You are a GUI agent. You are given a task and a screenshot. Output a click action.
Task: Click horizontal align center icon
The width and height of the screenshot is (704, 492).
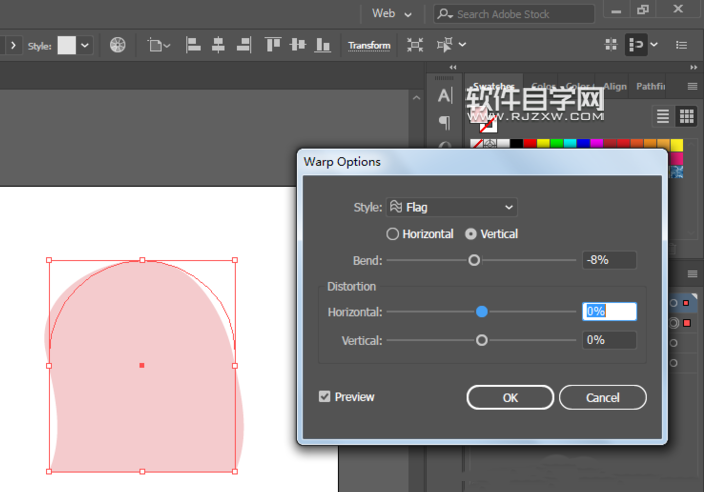coord(217,45)
